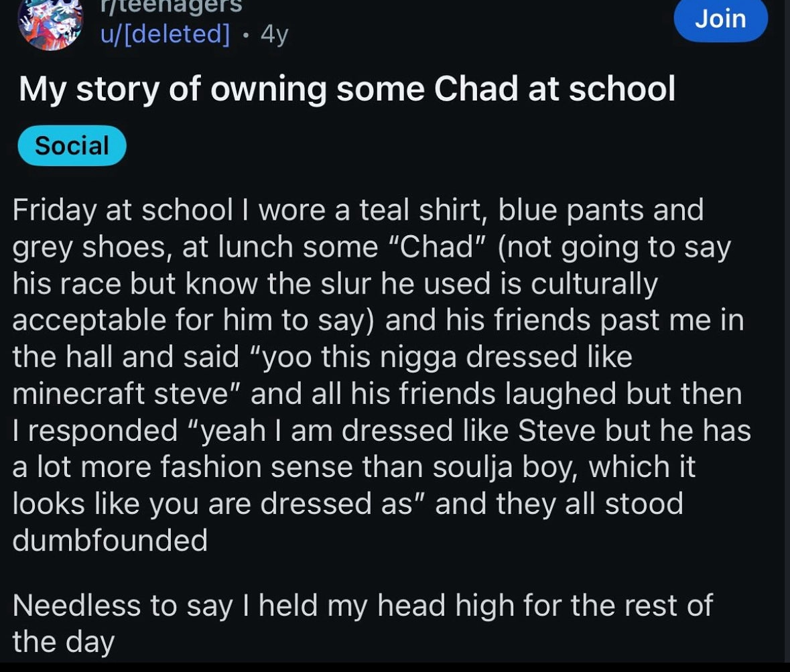Open the post title about owning some Chad
This screenshot has width=790, height=672.
click(x=346, y=90)
